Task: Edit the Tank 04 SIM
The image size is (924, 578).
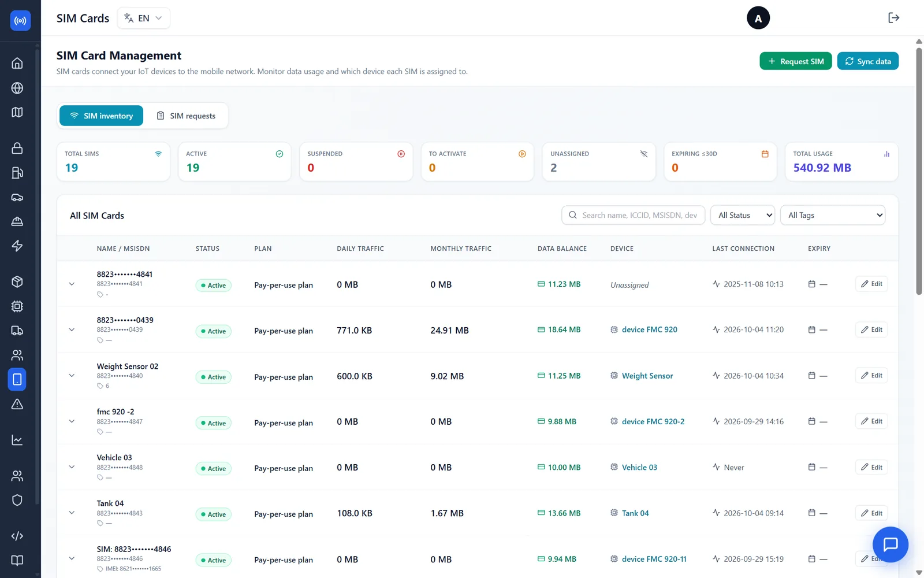Action: coord(871,513)
